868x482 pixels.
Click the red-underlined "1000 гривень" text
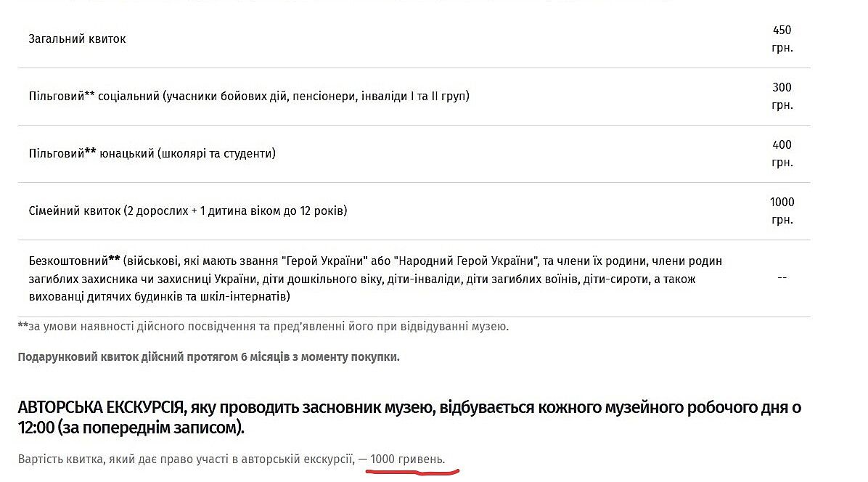[x=407, y=459]
